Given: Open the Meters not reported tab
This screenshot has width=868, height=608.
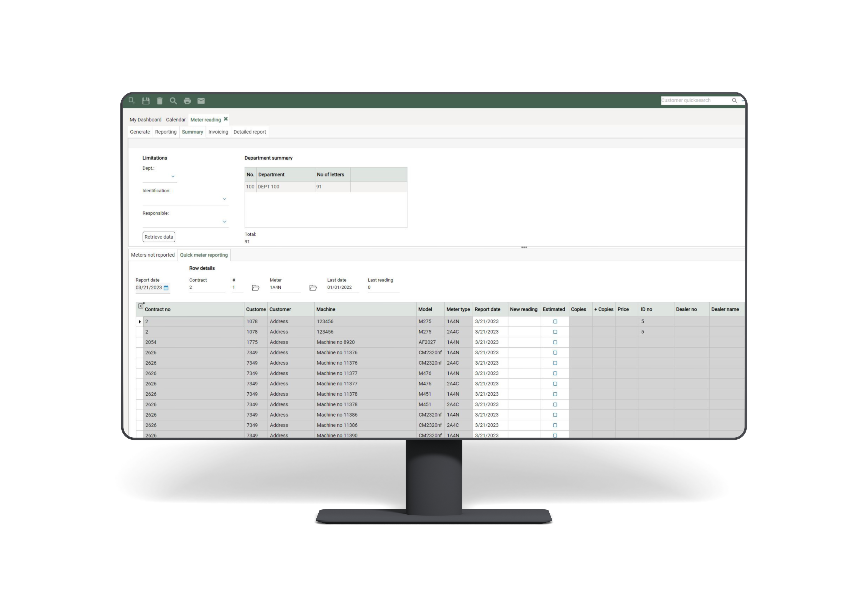Looking at the screenshot, I should [153, 255].
